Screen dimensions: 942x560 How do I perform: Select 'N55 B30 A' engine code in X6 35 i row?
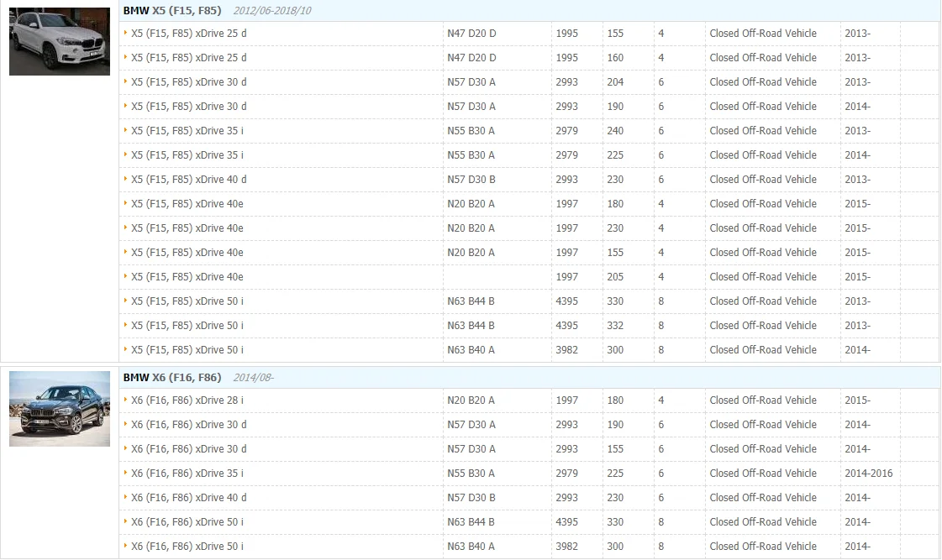[x=471, y=473]
